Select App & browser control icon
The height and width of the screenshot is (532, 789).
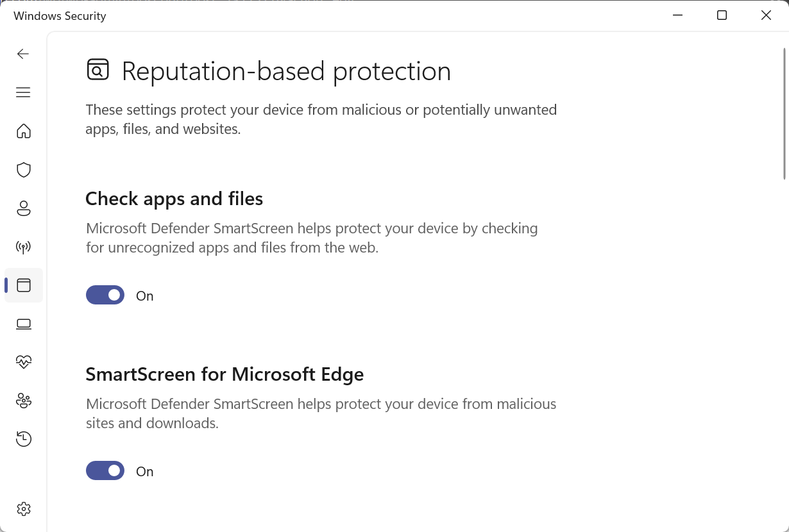pyautogui.click(x=24, y=285)
